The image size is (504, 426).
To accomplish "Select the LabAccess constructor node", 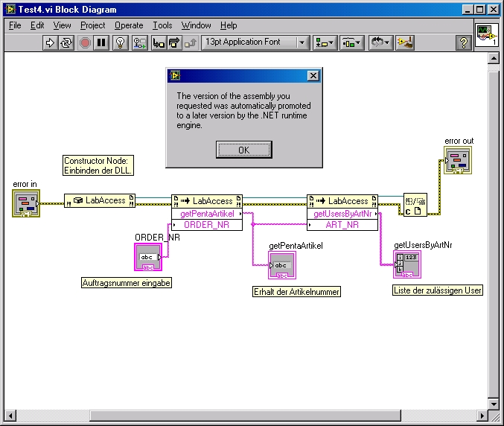I will tap(100, 200).
